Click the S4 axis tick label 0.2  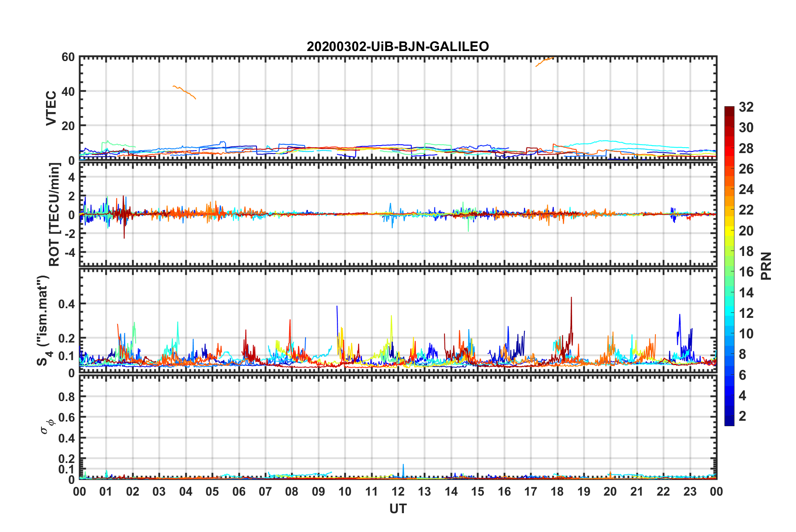[67, 338]
